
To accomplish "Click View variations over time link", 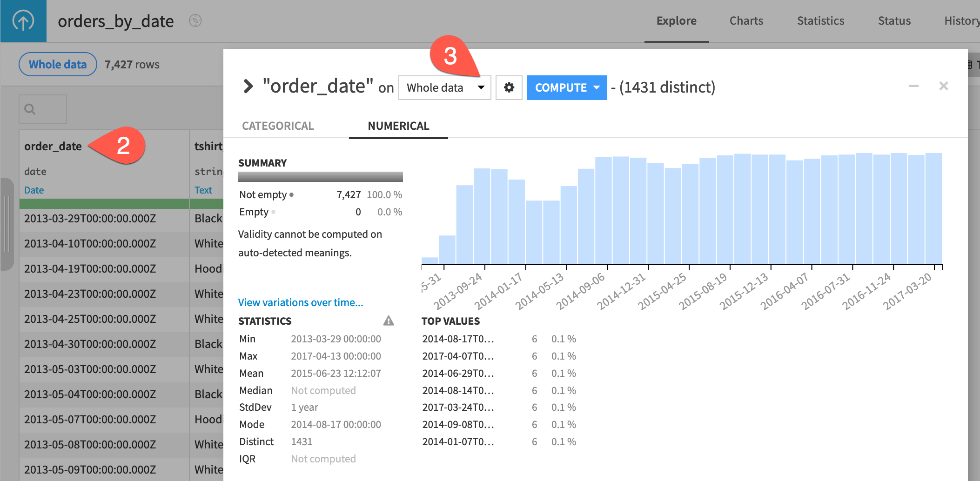I will pyautogui.click(x=300, y=302).
